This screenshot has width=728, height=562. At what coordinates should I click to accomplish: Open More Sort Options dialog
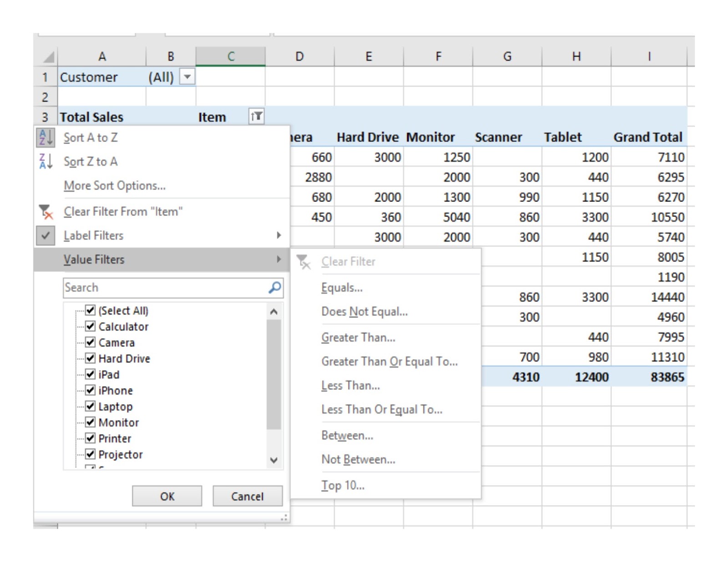tap(114, 186)
